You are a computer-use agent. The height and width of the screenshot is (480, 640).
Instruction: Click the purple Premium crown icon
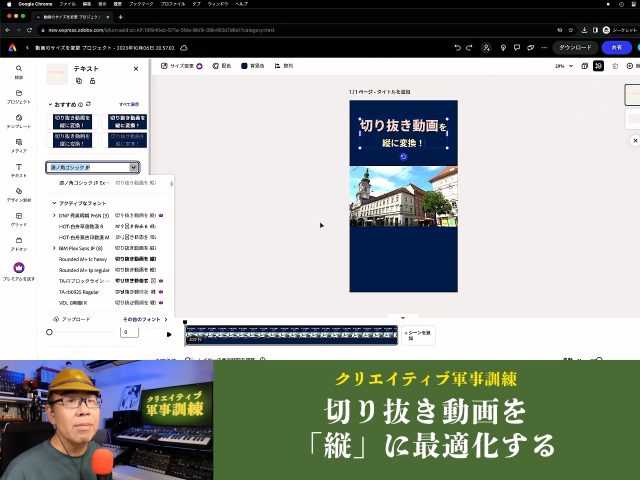(19, 268)
